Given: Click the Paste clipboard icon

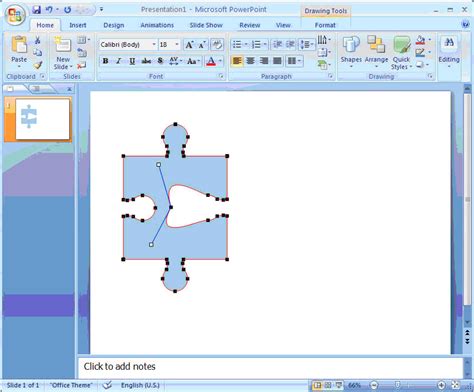Looking at the screenshot, I should pos(19,45).
